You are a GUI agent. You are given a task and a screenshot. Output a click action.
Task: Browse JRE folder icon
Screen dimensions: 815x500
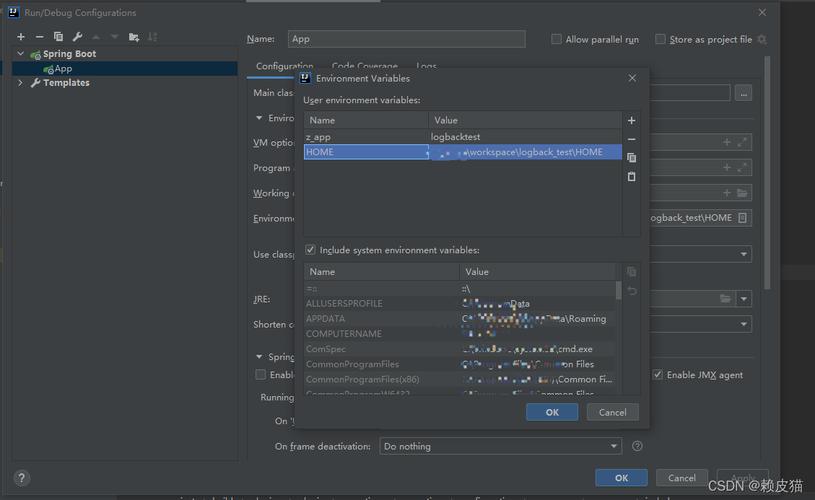pyautogui.click(x=725, y=298)
